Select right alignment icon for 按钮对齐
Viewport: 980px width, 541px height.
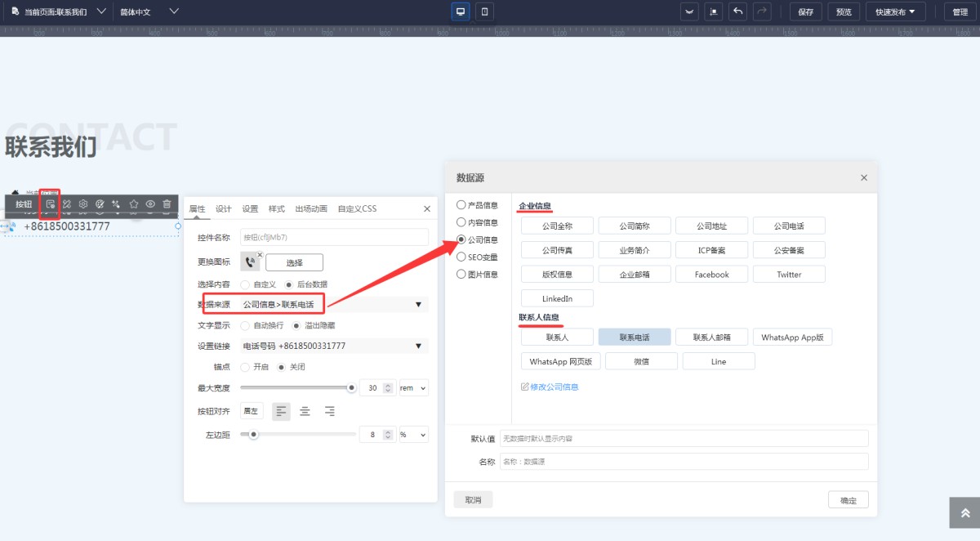(329, 411)
